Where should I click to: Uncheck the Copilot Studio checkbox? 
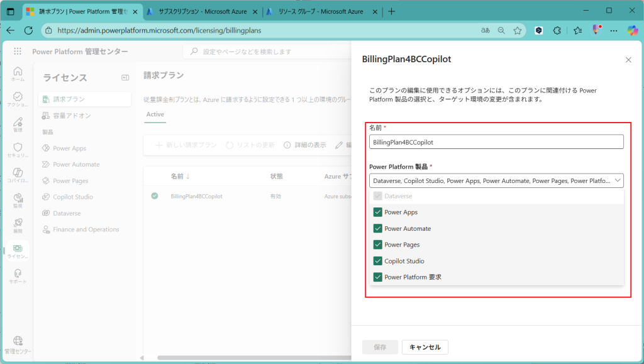point(378,261)
